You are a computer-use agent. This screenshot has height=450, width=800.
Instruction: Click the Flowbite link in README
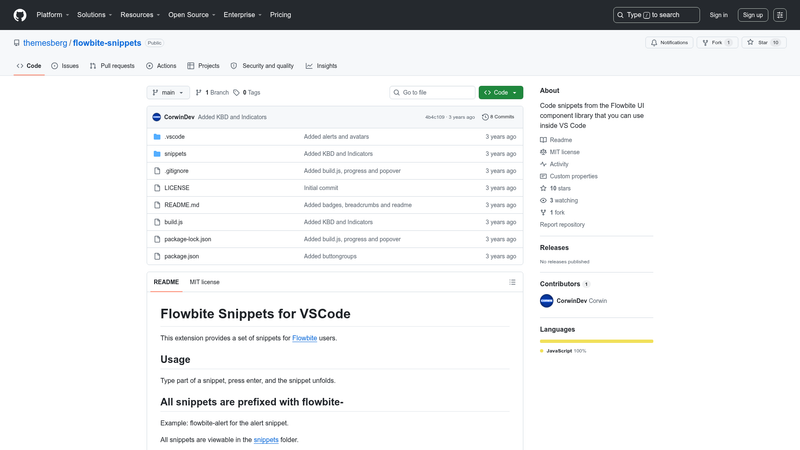click(305, 338)
